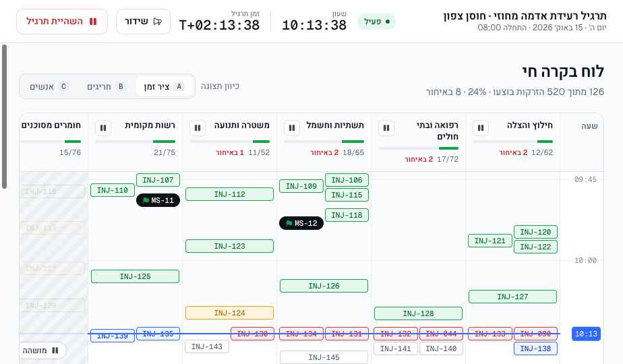Open pending card INJ-140

pos(441,348)
